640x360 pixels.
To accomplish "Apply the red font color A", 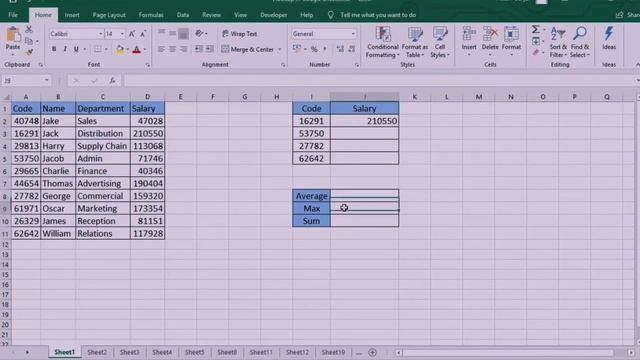I will 137,50.
